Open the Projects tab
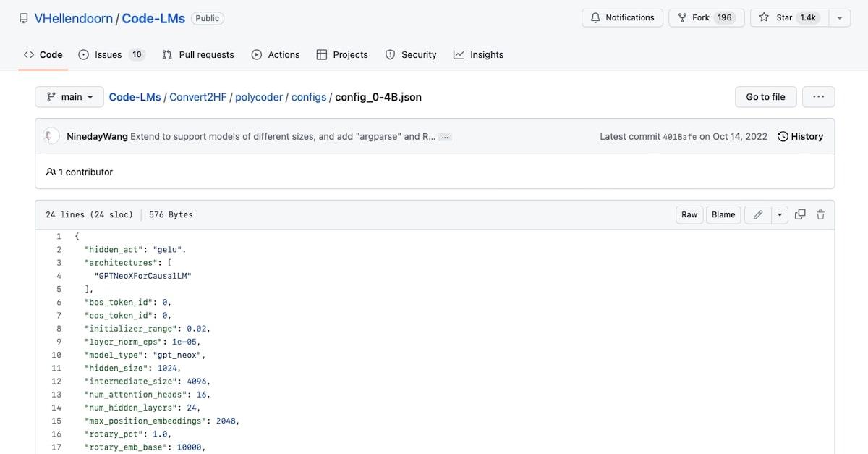868x454 pixels. (342, 54)
